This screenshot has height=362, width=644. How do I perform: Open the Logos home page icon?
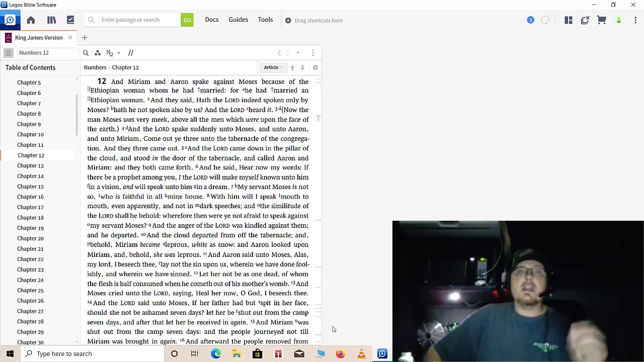tap(31, 20)
